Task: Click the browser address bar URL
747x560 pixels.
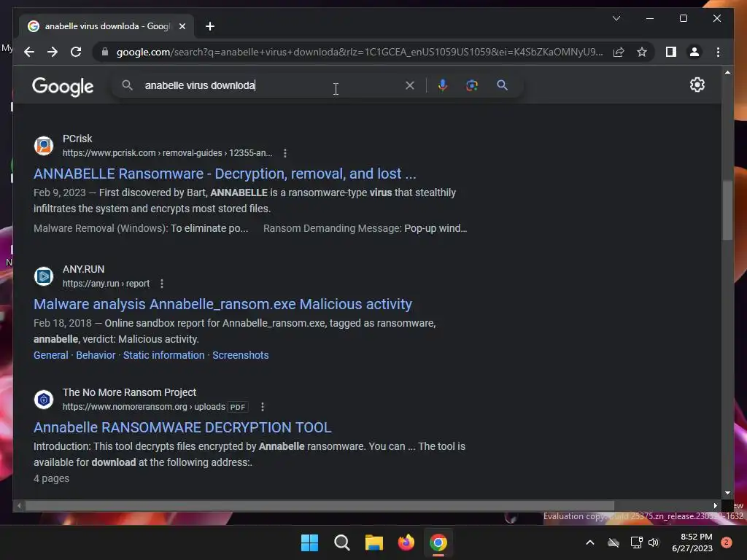Action: click(360, 52)
